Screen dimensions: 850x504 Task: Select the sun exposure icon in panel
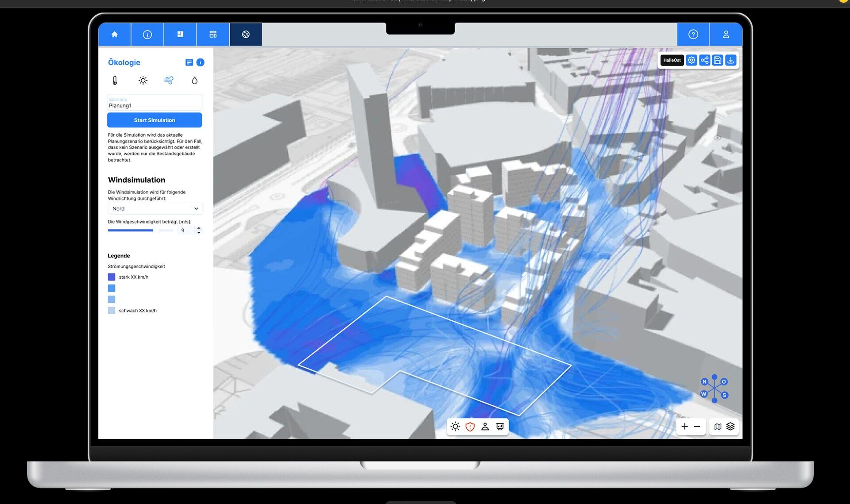pos(143,80)
